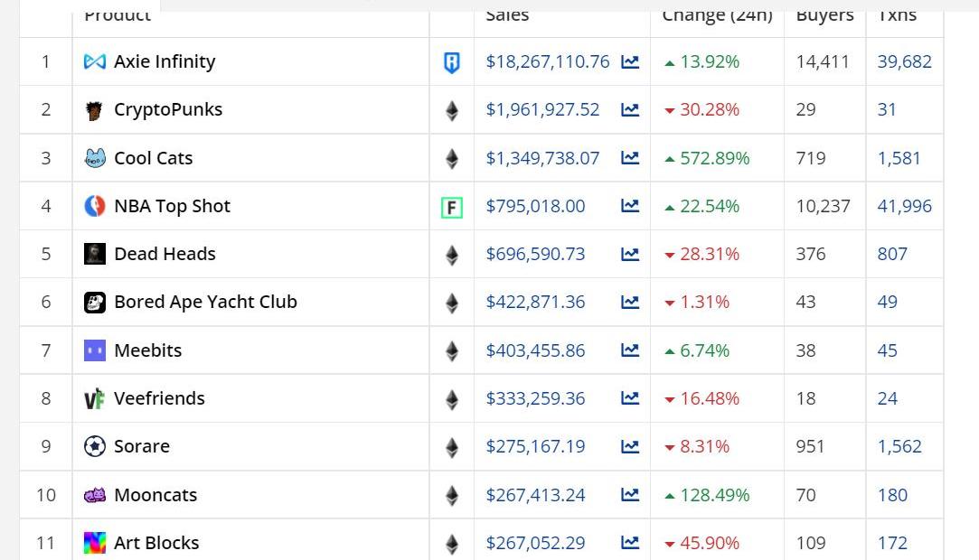Open the Dead Heads product name
The height and width of the screenshot is (560, 979).
[165, 254]
